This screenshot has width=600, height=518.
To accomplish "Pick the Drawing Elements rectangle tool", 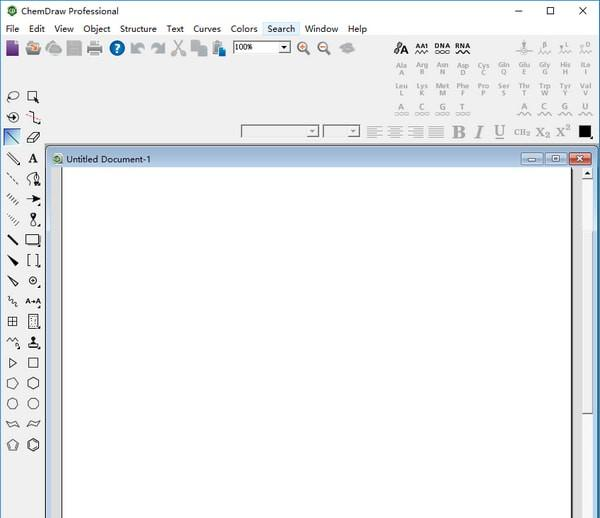I will [x=33, y=240].
